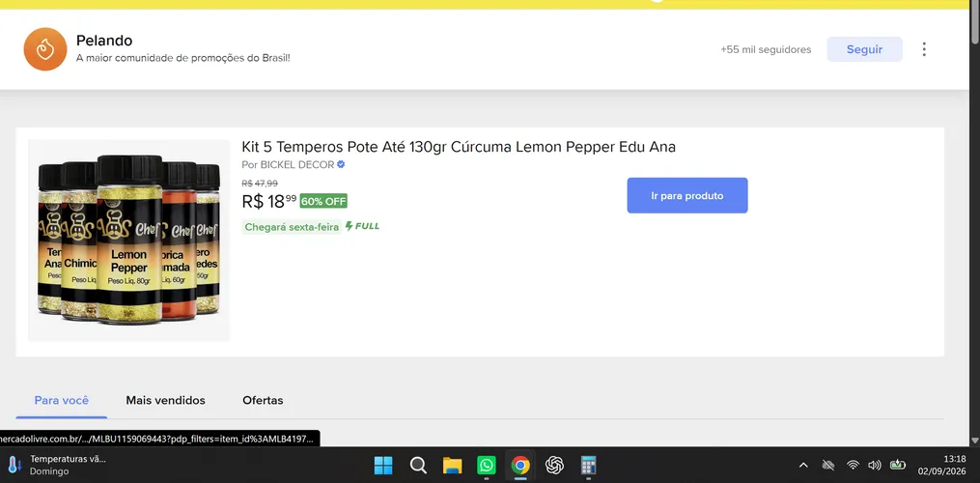Click the crossed-out cloud tray icon
The image size is (980, 483).
828,465
